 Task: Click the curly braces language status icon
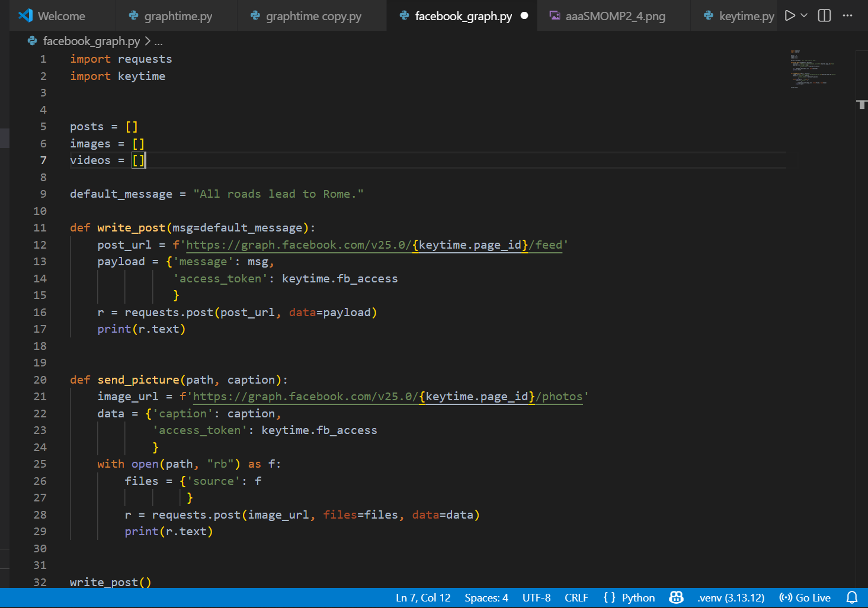610,598
